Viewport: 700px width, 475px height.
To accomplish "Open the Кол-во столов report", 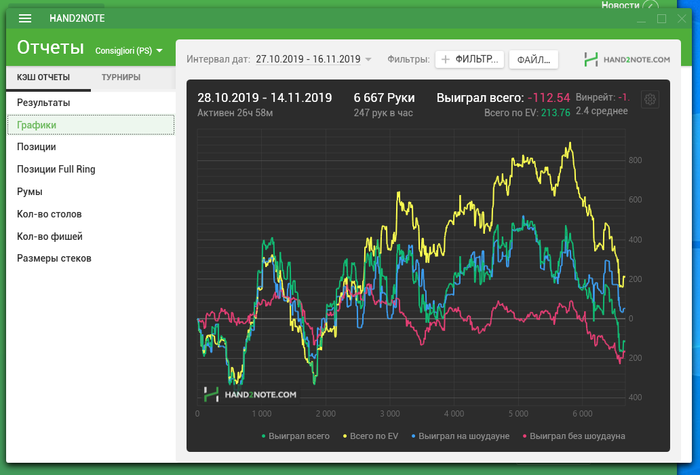I will coord(90,214).
